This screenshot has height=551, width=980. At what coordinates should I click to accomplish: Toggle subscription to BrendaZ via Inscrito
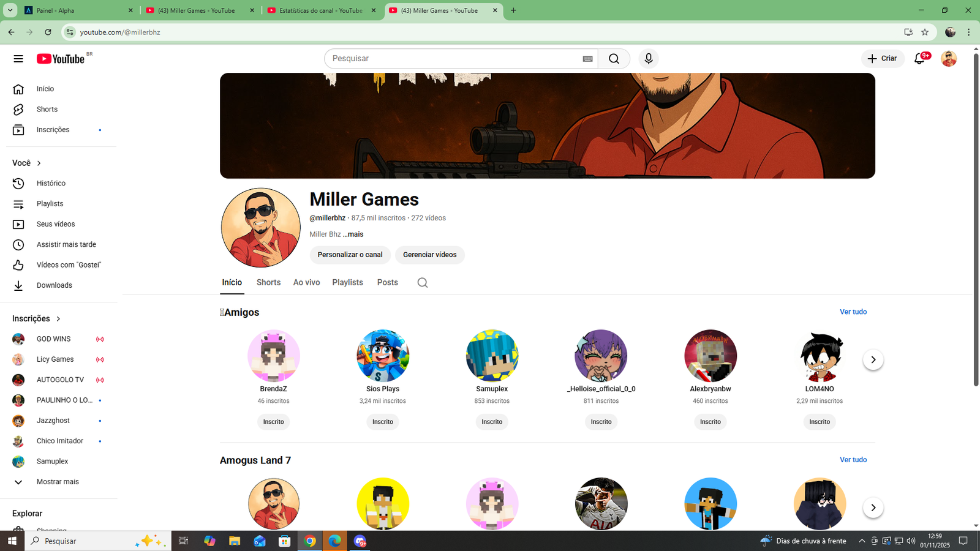[x=273, y=422]
